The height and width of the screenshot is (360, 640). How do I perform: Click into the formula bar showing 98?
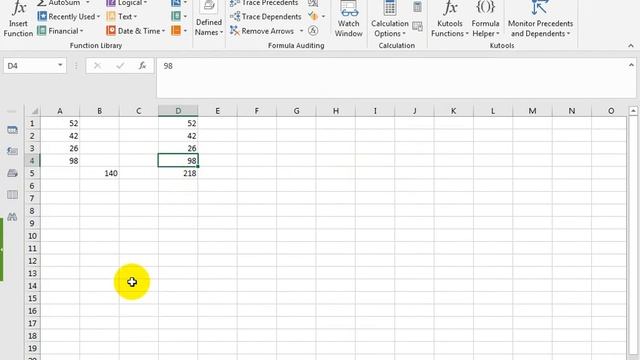pyautogui.click(x=392, y=78)
